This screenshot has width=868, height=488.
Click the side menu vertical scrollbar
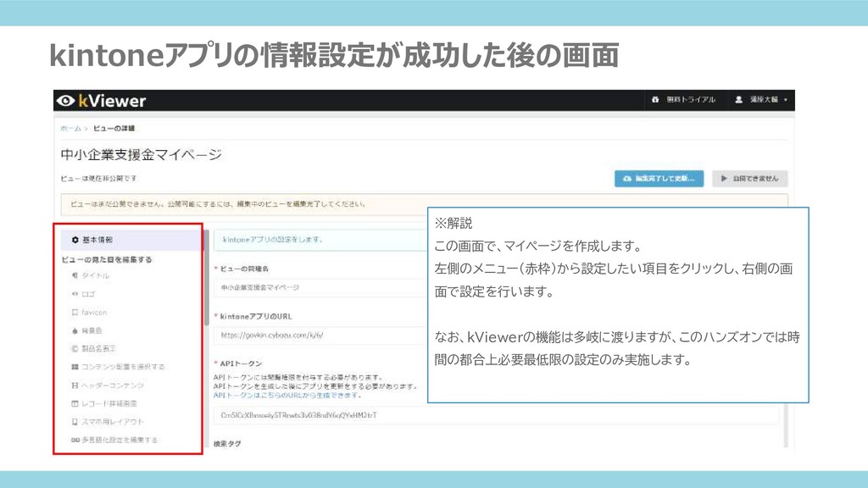pyautogui.click(x=207, y=278)
